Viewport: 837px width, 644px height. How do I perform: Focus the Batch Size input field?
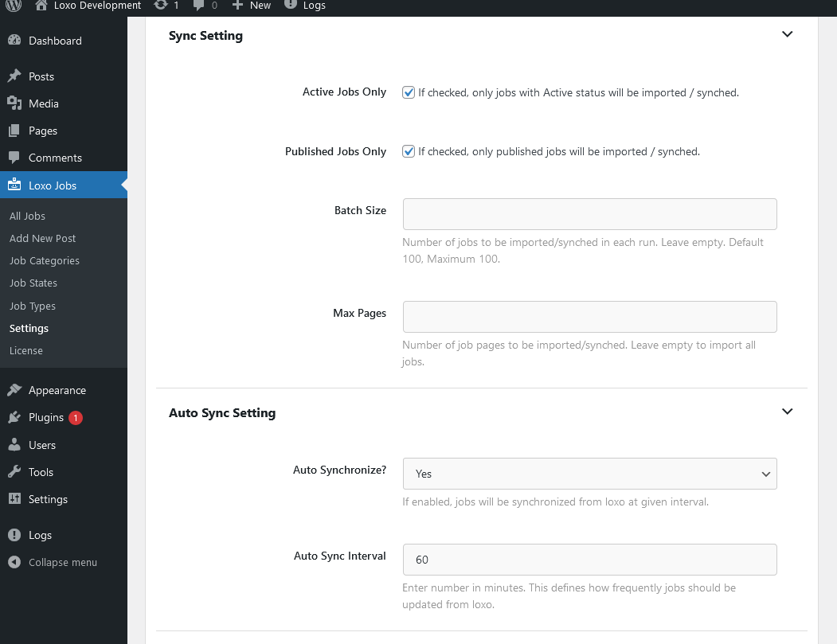pyautogui.click(x=590, y=214)
